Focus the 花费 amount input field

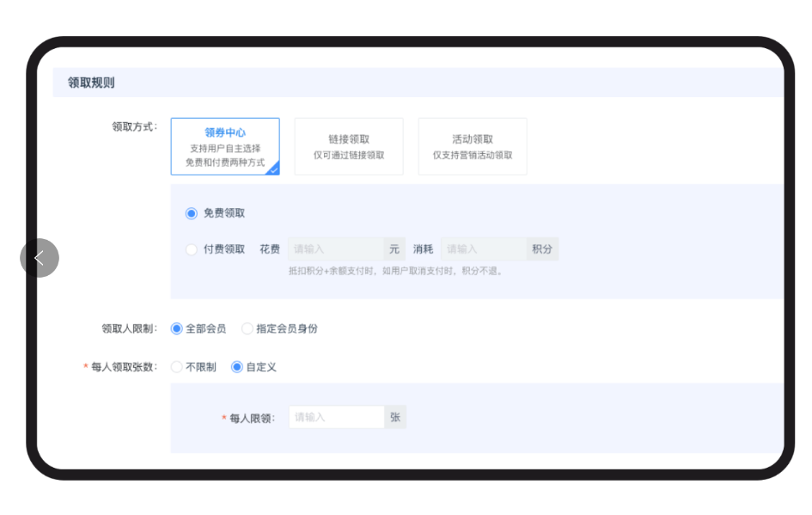[x=335, y=249]
